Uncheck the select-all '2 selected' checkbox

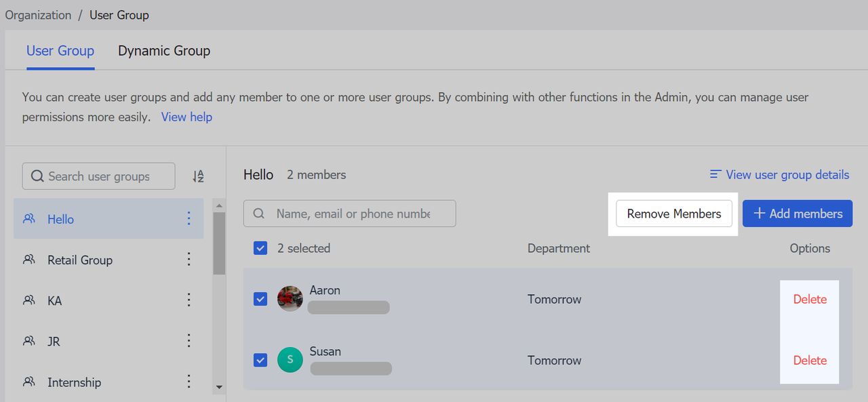tap(260, 248)
